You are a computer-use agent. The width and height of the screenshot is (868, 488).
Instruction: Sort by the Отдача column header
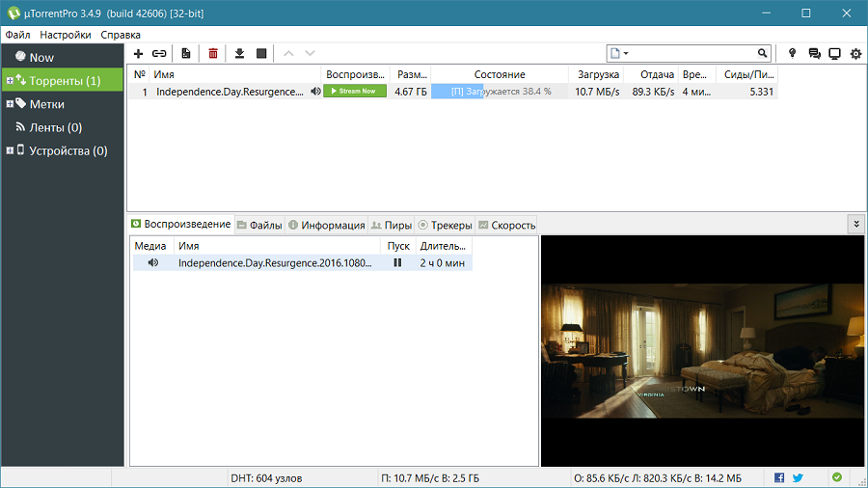pyautogui.click(x=651, y=74)
